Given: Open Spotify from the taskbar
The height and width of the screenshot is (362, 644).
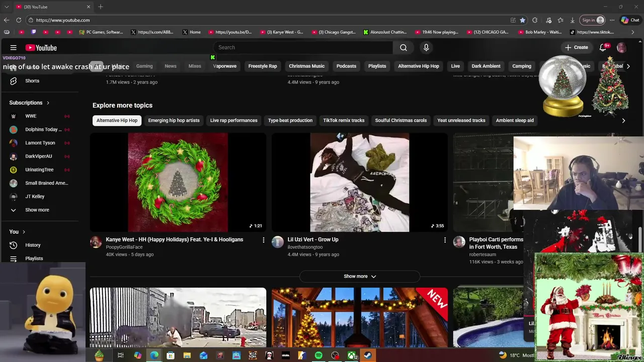Looking at the screenshot, I should click(318, 355).
